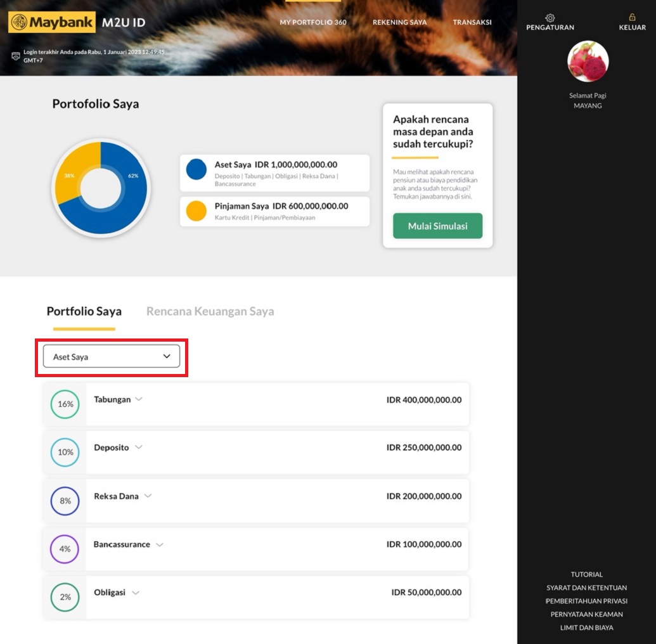Expand the Deposito row chevron
Viewport: 656px width, 644px height.
point(138,448)
